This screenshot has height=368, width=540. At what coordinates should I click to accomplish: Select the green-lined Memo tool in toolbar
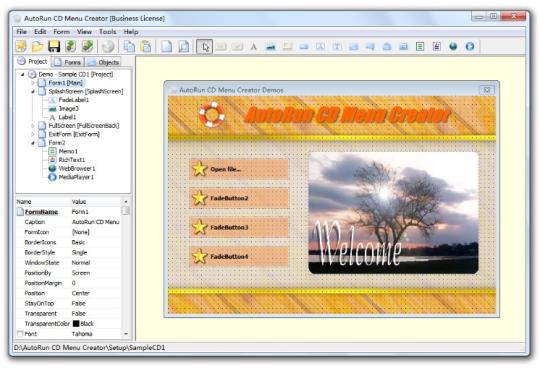420,46
